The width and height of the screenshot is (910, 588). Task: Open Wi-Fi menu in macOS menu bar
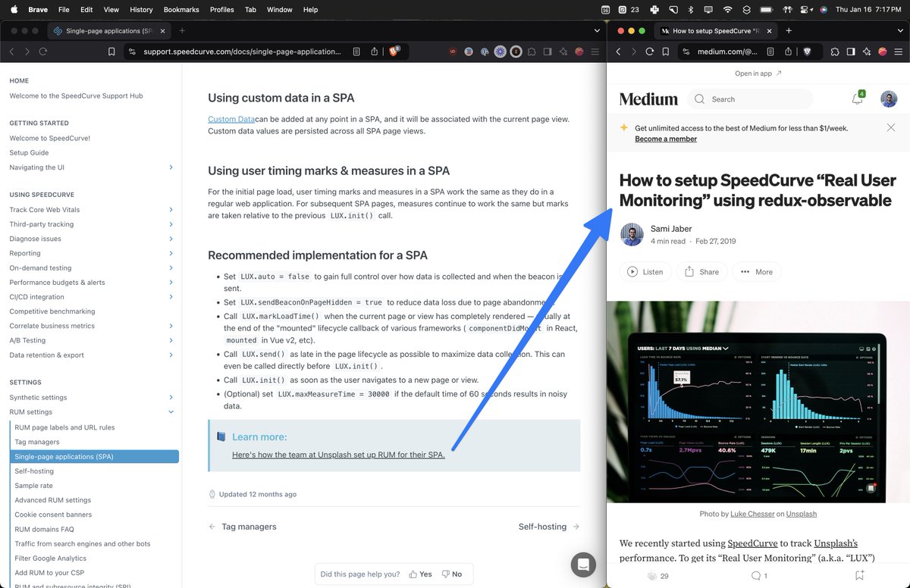[x=727, y=10]
